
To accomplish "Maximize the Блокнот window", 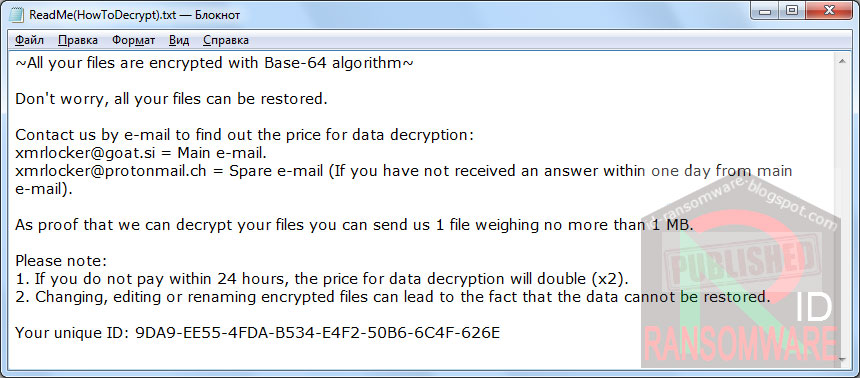I will 791,12.
